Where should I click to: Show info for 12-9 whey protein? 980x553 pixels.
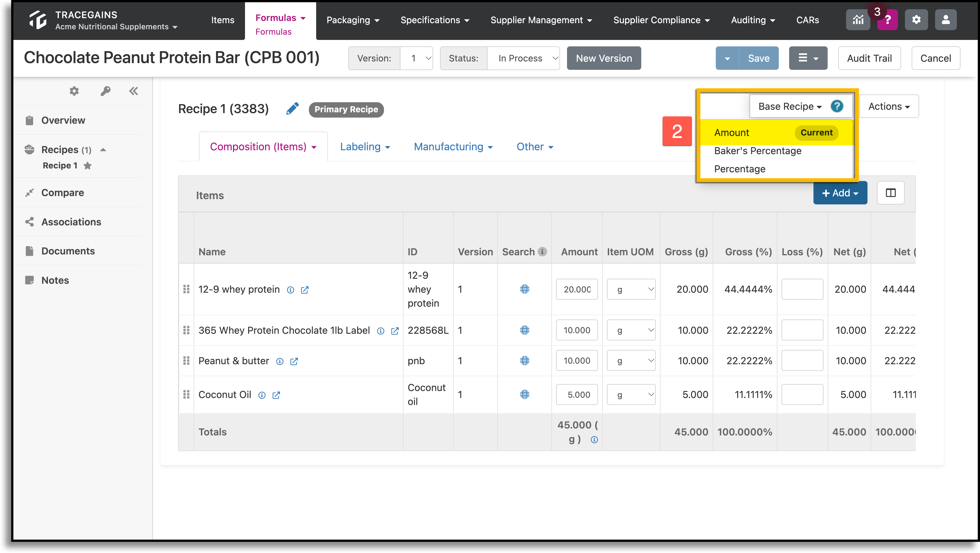point(290,290)
